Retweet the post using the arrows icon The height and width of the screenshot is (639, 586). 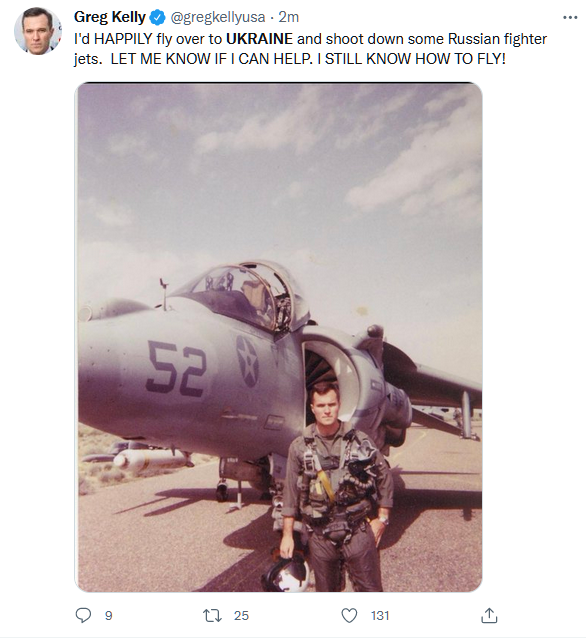pos(212,615)
